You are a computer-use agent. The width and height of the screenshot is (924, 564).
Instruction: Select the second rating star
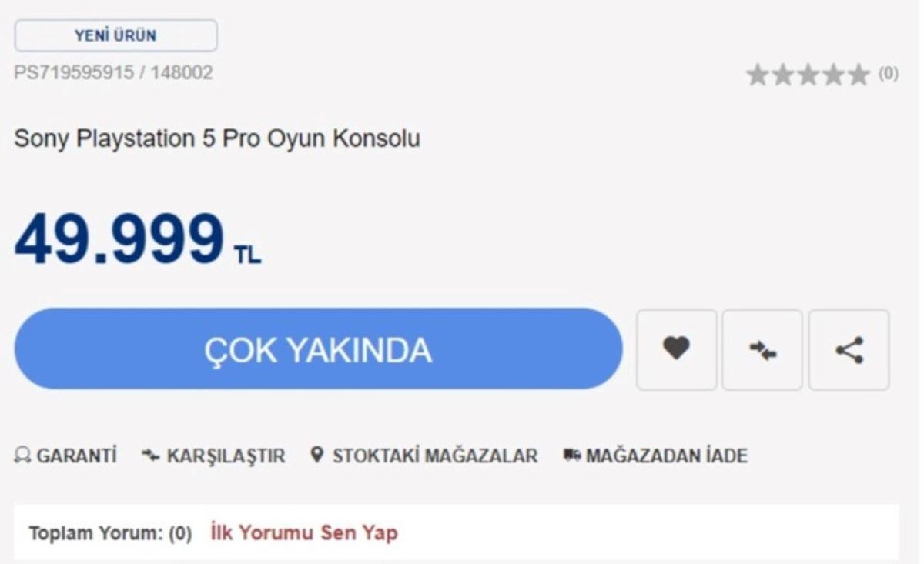coord(783,75)
